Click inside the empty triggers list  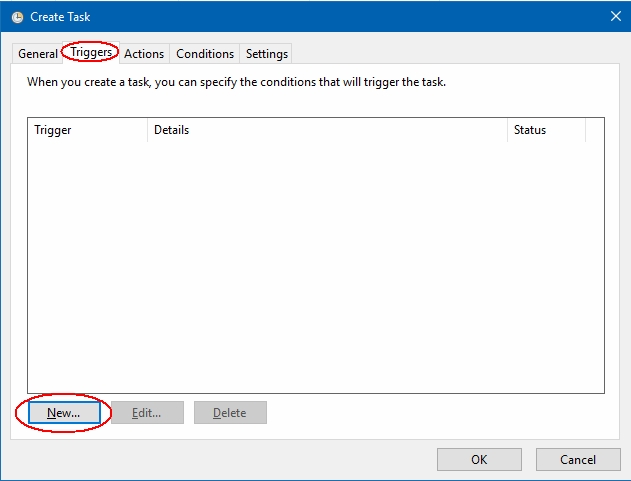(316, 267)
